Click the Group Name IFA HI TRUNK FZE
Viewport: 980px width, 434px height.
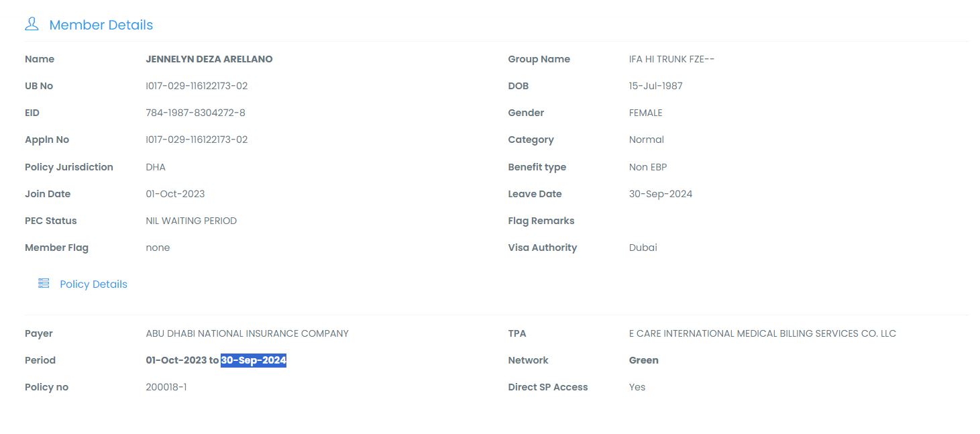(671, 59)
